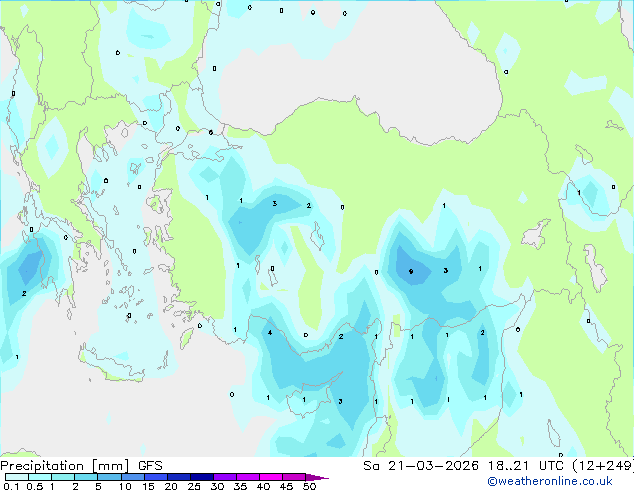The width and height of the screenshot is (634, 490).
Task: Click legend tick label '50'
Action: 309,486
